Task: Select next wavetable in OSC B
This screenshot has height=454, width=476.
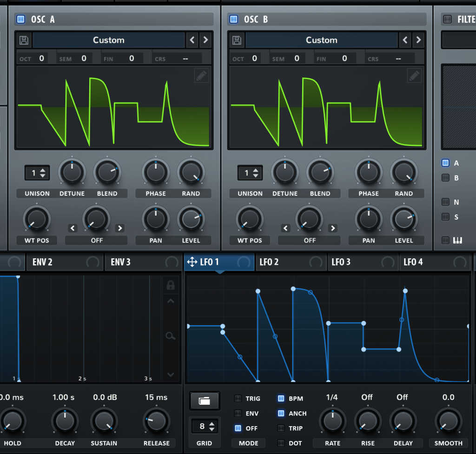Action: 418,40
